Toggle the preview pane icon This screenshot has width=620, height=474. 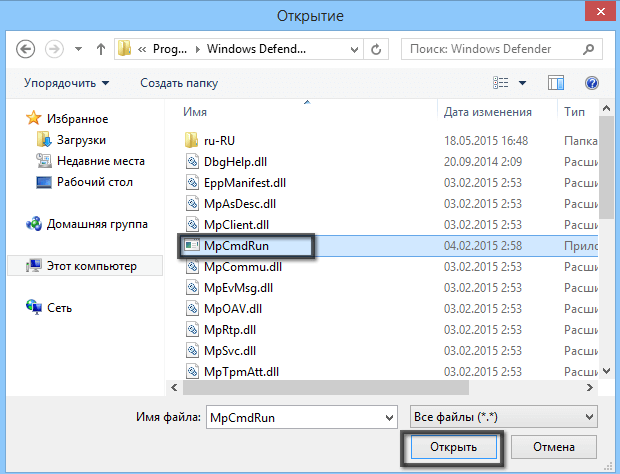pos(556,83)
